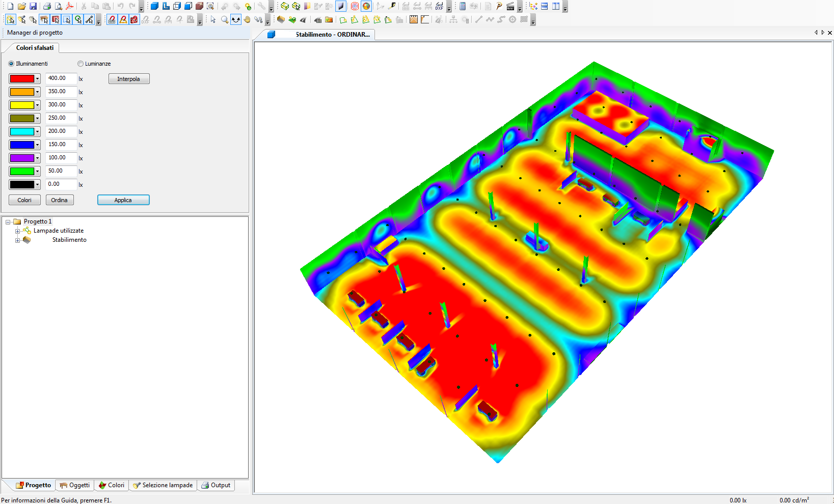Open the Selezione lampade tab

[163, 485]
